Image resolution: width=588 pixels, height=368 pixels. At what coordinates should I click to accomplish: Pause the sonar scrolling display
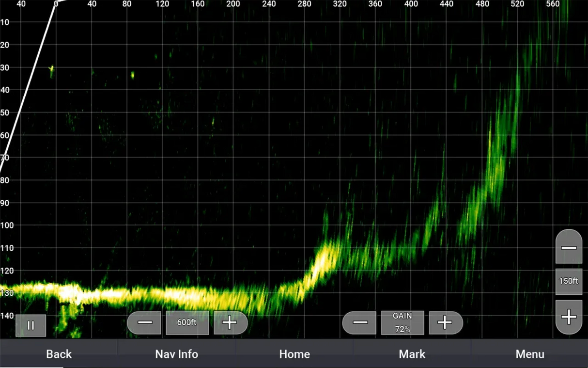(x=31, y=325)
